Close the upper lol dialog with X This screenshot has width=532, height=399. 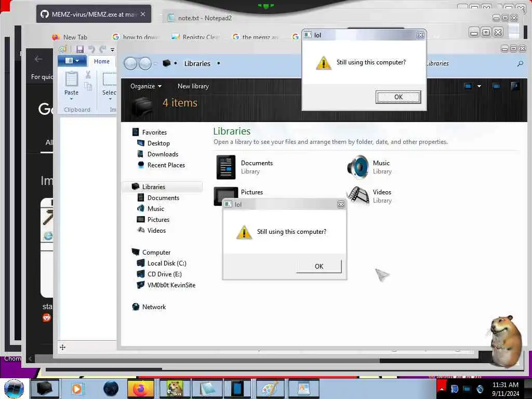pyautogui.click(x=420, y=35)
